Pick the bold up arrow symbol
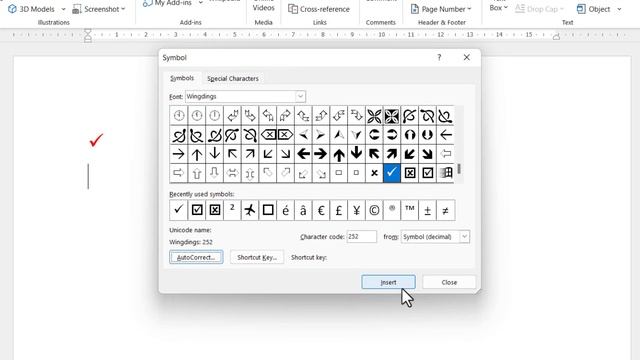Screen dimensions: 640x360 pos(339,154)
